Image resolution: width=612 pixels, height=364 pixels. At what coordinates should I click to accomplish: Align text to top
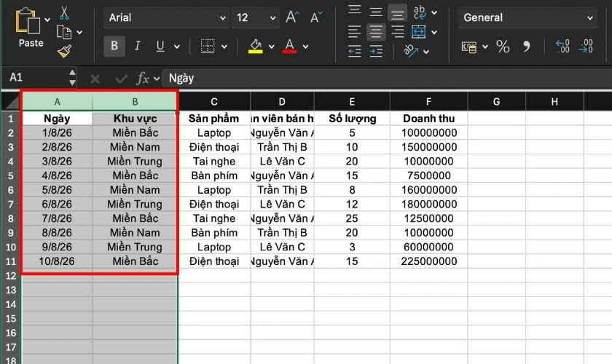[x=354, y=10]
